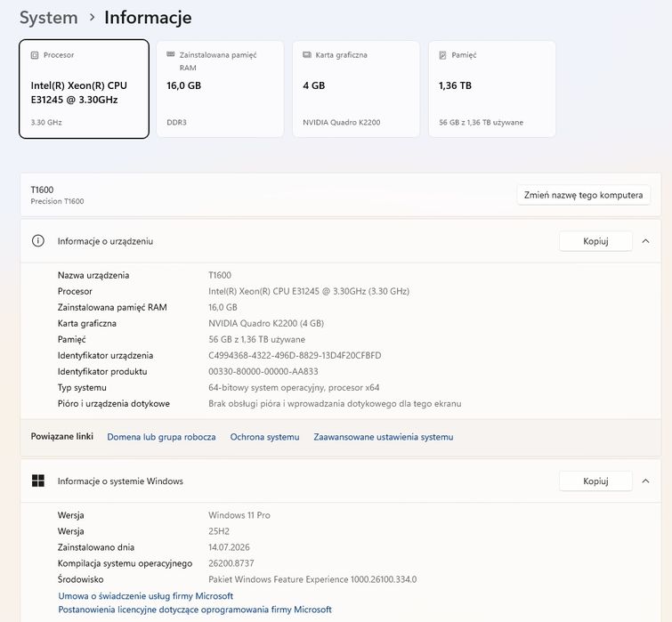The width and height of the screenshot is (672, 622).
Task: Click the install date 14.07.2026
Action: pos(229,547)
